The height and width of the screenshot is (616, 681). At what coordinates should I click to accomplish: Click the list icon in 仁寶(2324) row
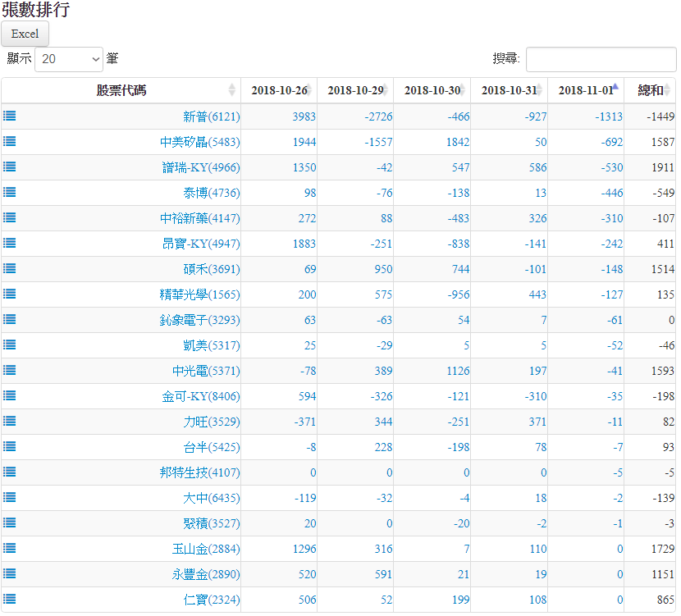pos(10,600)
